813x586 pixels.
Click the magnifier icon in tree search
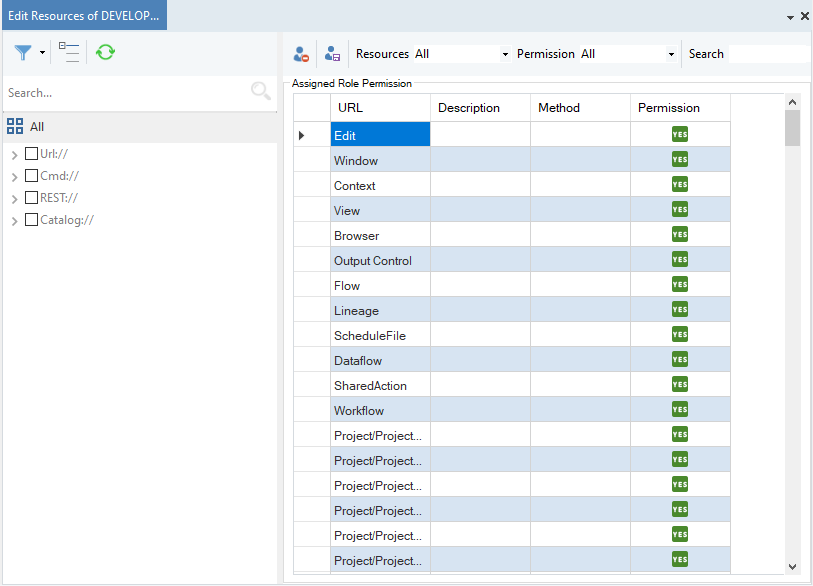pos(261,92)
